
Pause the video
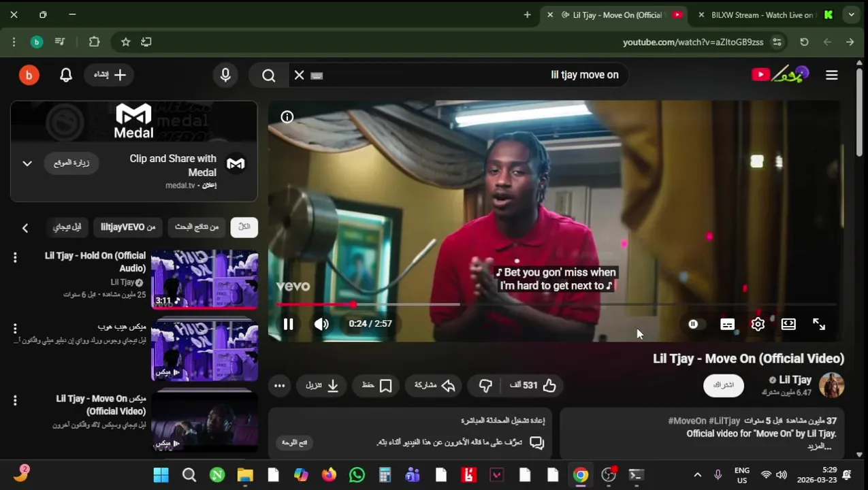pyautogui.click(x=288, y=324)
